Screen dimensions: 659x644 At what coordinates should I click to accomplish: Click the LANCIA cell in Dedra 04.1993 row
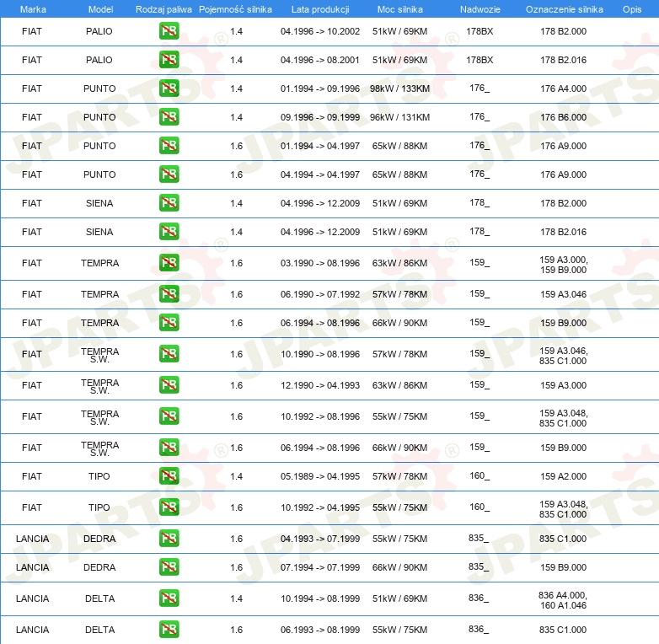pyautogui.click(x=32, y=539)
